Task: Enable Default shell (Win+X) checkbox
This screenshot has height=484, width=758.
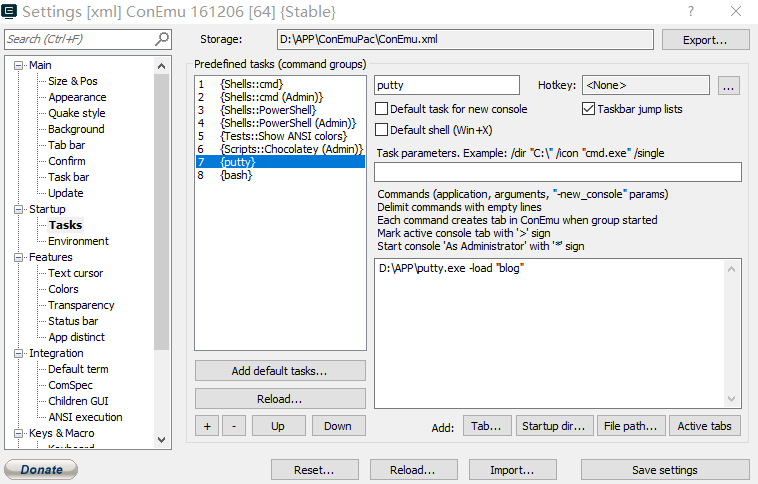Action: coord(381,130)
